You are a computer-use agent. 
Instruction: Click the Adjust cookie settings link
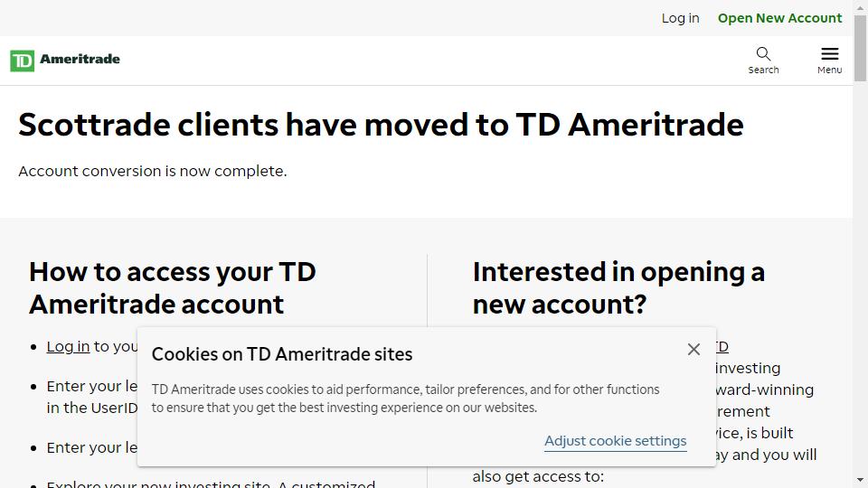click(615, 441)
